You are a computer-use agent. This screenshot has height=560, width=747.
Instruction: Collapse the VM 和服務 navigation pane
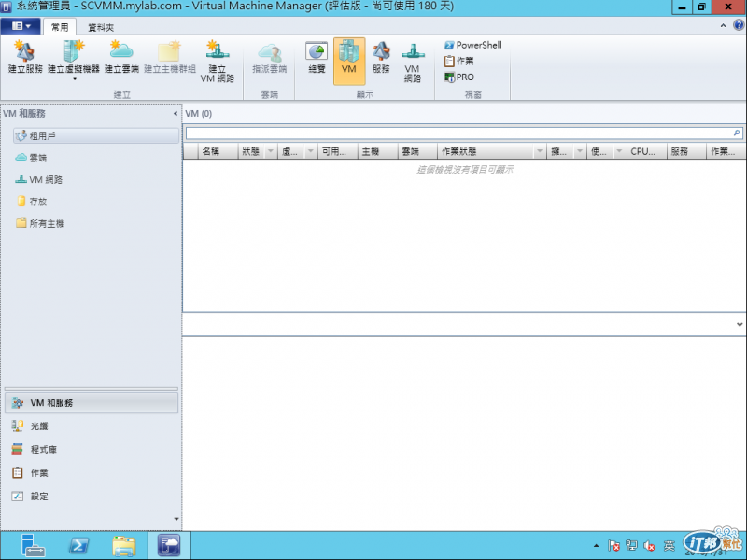coord(176,113)
